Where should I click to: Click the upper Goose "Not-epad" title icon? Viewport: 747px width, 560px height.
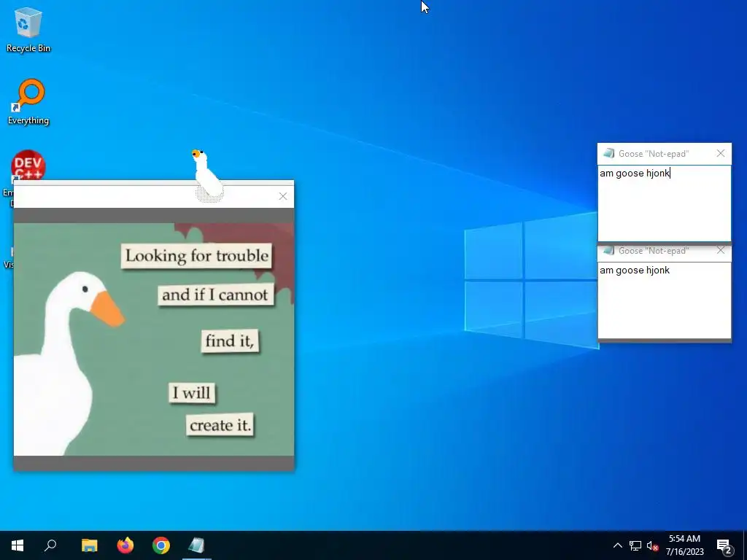[x=608, y=153]
